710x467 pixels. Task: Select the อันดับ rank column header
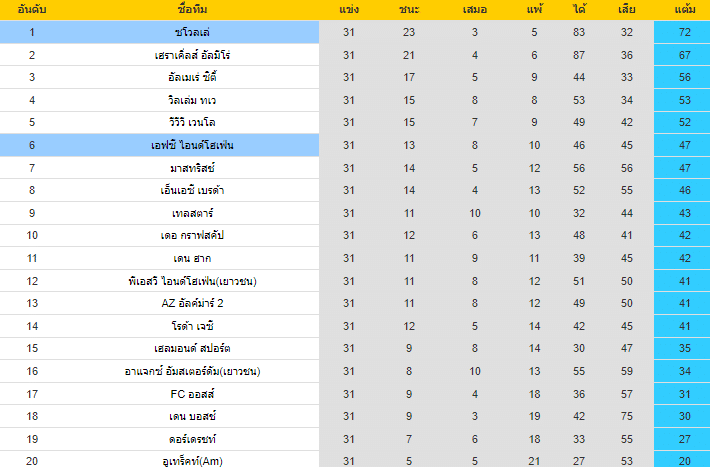tap(32, 10)
